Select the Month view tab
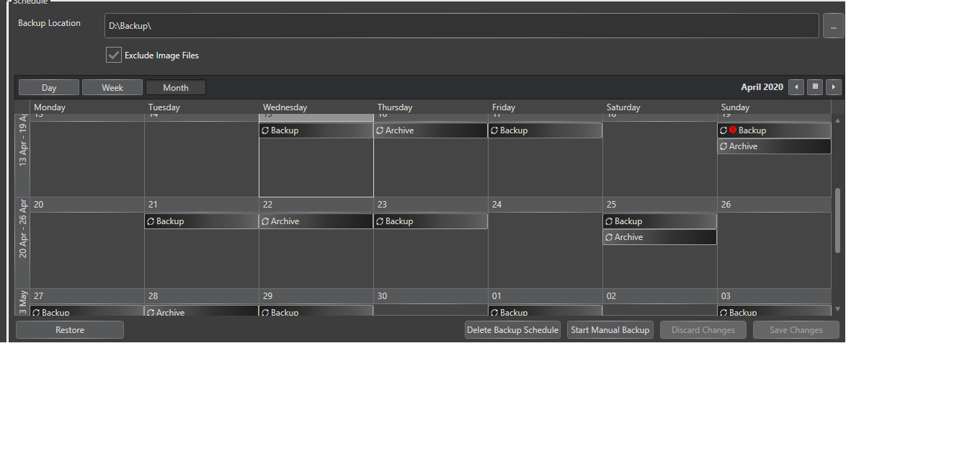 click(x=176, y=87)
